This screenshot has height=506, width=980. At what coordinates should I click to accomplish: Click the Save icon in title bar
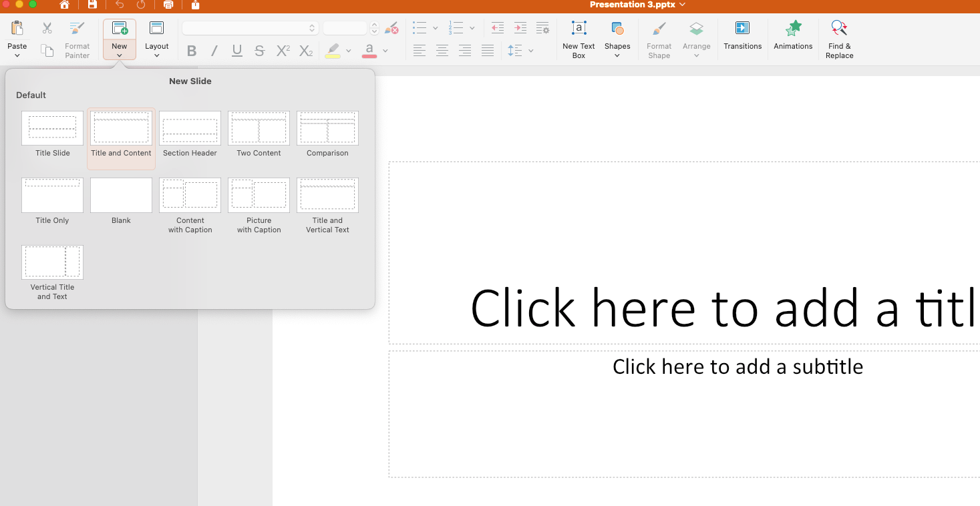[x=92, y=5]
